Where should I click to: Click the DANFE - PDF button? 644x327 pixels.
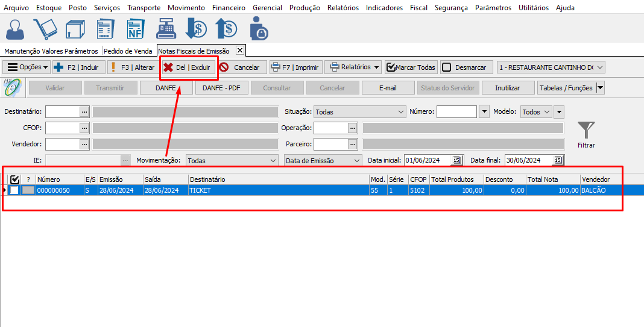coord(221,88)
